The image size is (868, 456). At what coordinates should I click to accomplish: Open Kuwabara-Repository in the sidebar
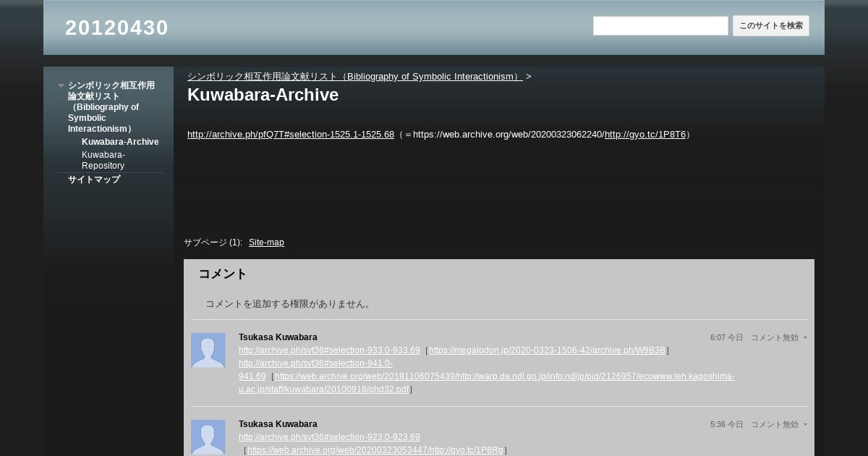tap(103, 160)
